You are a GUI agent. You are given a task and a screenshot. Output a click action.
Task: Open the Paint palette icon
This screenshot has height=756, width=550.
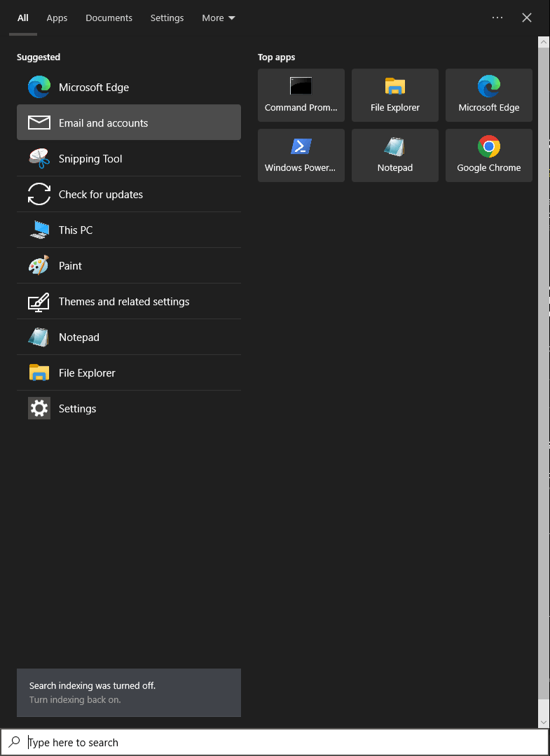click(x=39, y=266)
